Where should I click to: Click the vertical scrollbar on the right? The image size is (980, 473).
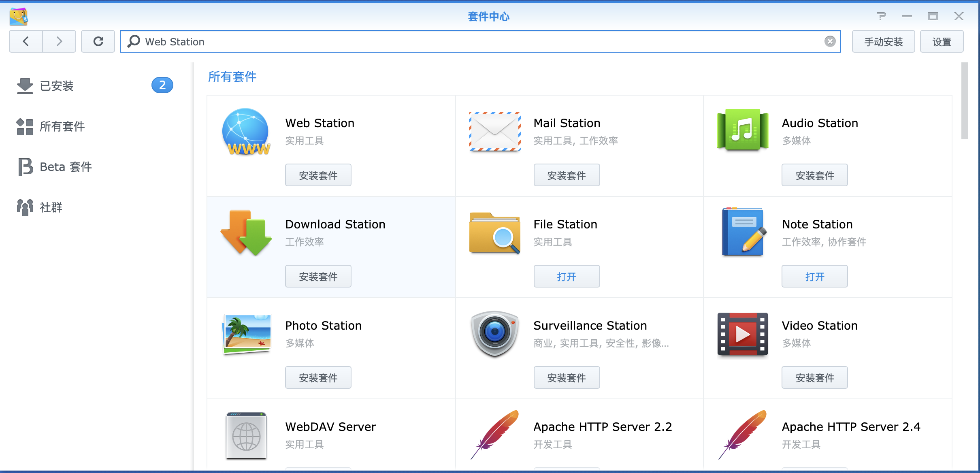[x=965, y=100]
